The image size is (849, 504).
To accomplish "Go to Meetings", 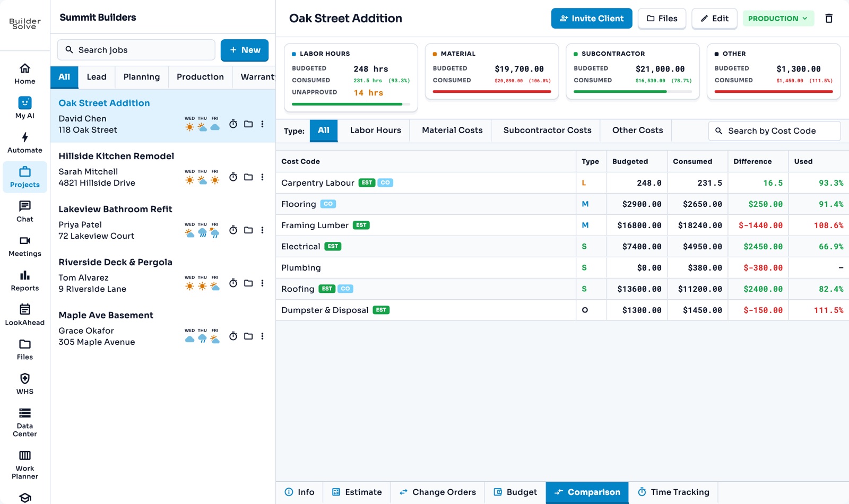I will click(x=25, y=246).
